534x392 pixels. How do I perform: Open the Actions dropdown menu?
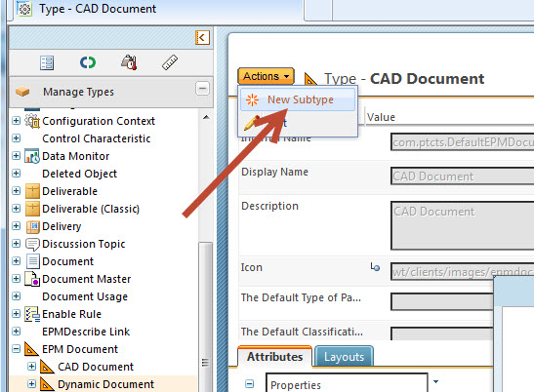(x=266, y=76)
